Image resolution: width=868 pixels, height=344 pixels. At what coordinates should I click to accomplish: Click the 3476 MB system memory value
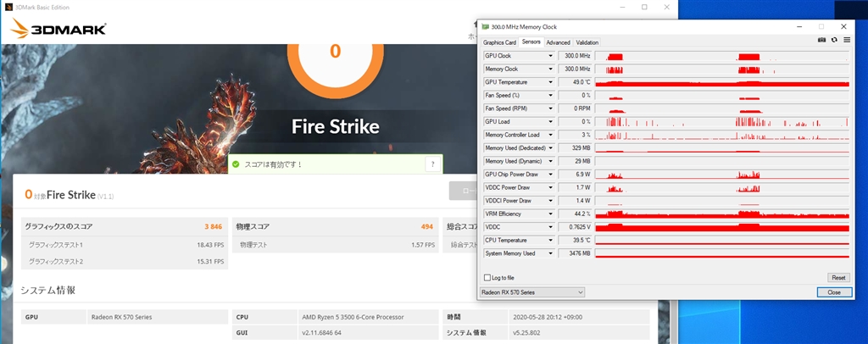(576, 253)
